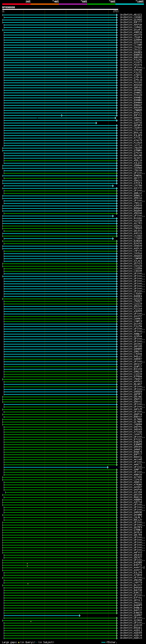Select the UniRef100_Q84NQ2 label
The image size is (146, 644).
point(131,90)
